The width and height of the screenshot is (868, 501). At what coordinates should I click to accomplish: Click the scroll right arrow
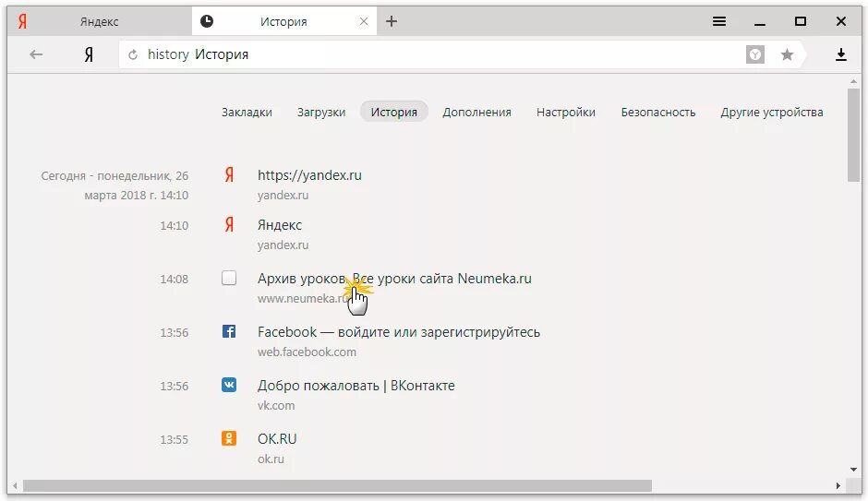coord(838,486)
